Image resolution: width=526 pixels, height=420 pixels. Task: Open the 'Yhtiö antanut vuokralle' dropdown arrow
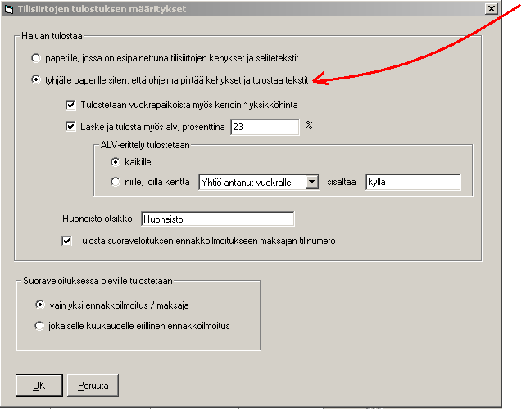click(312, 182)
